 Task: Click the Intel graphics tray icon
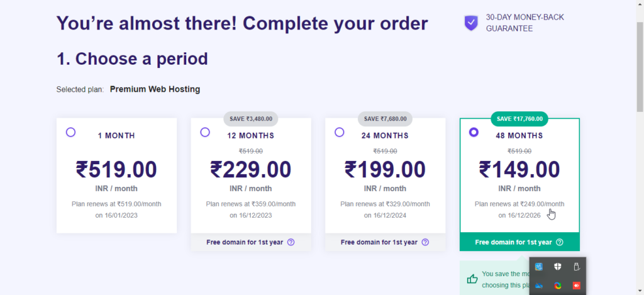540,267
